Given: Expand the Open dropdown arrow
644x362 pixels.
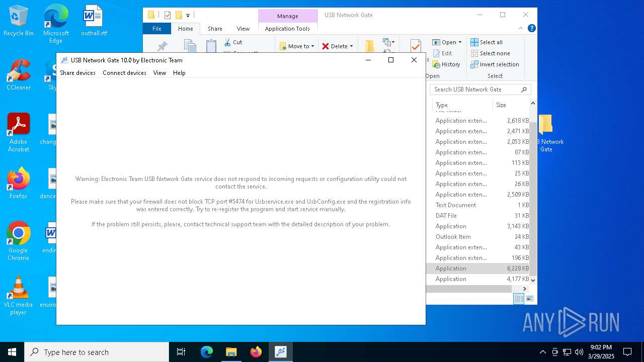Looking at the screenshot, I should click(x=460, y=42).
